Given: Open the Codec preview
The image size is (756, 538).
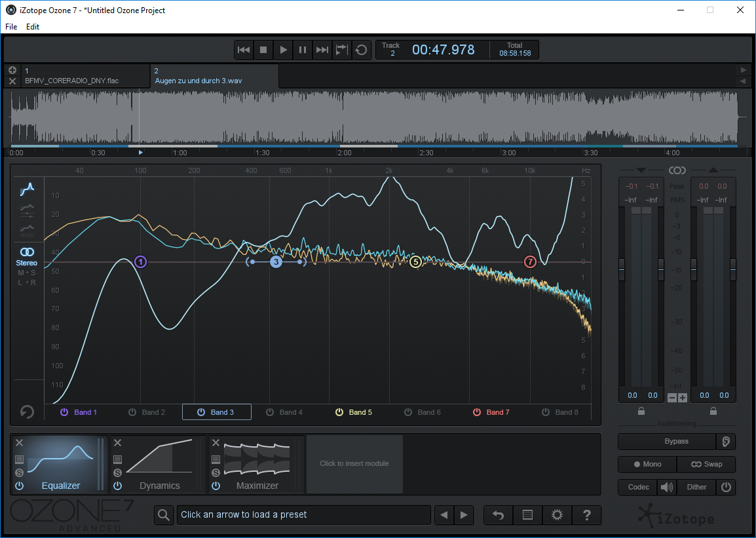Looking at the screenshot, I should (638, 487).
